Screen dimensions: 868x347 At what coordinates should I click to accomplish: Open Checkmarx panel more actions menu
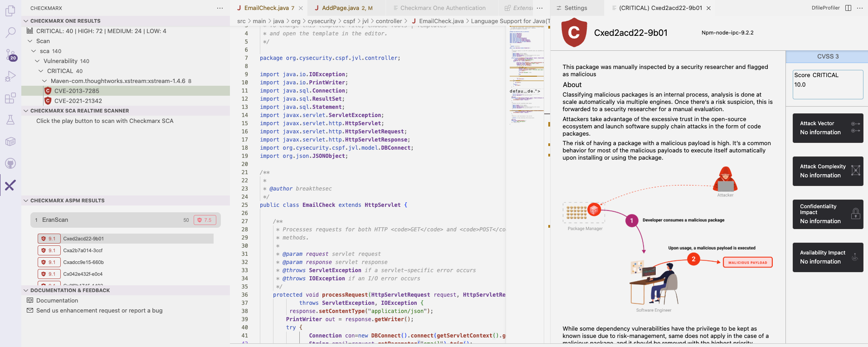(220, 8)
